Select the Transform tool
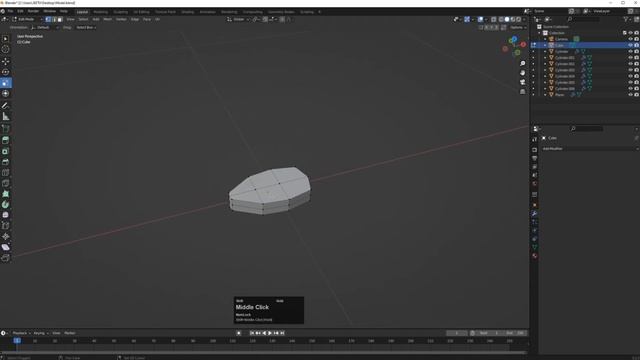This screenshot has height=360, width=640. (6, 93)
